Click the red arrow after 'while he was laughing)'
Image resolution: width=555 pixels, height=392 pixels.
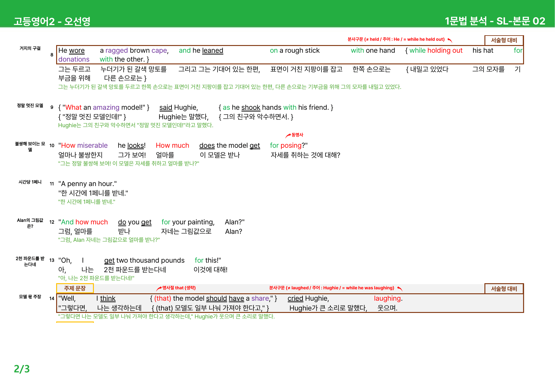[399, 288]
